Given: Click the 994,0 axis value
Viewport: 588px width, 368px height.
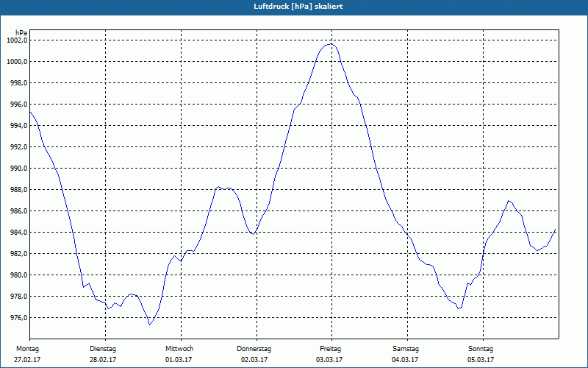Looking at the screenshot, I should 18,126.
